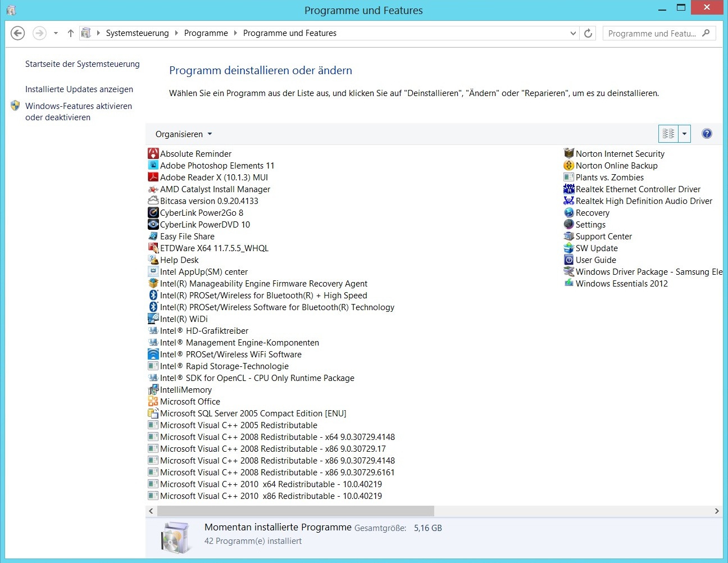The width and height of the screenshot is (728, 563).
Task: Select ETDWare X64 11.7.5.5_WHQL entry
Action: point(208,248)
